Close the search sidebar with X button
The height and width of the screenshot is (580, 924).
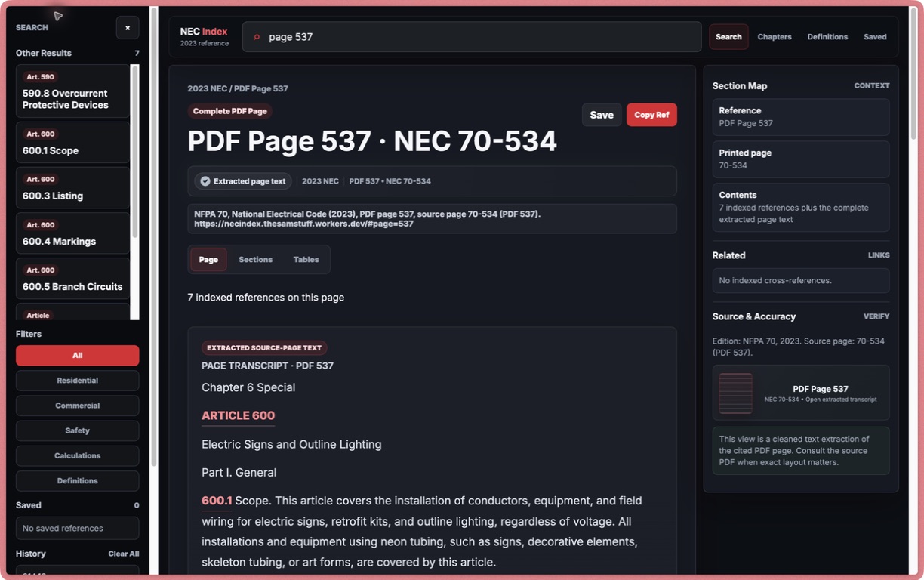click(x=128, y=27)
